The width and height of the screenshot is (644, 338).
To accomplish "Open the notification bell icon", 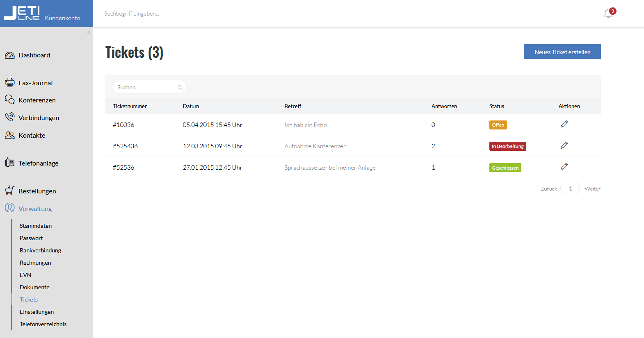I will point(608,14).
